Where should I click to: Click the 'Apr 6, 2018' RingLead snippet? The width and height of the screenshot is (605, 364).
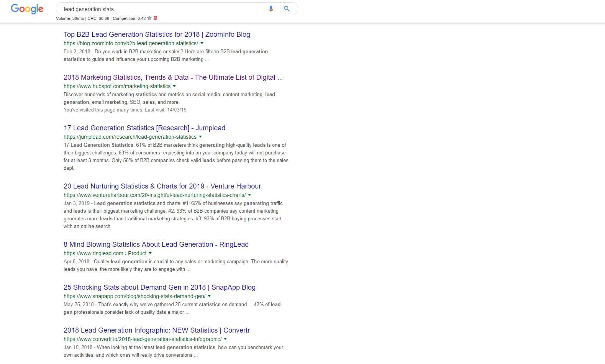tap(176, 265)
